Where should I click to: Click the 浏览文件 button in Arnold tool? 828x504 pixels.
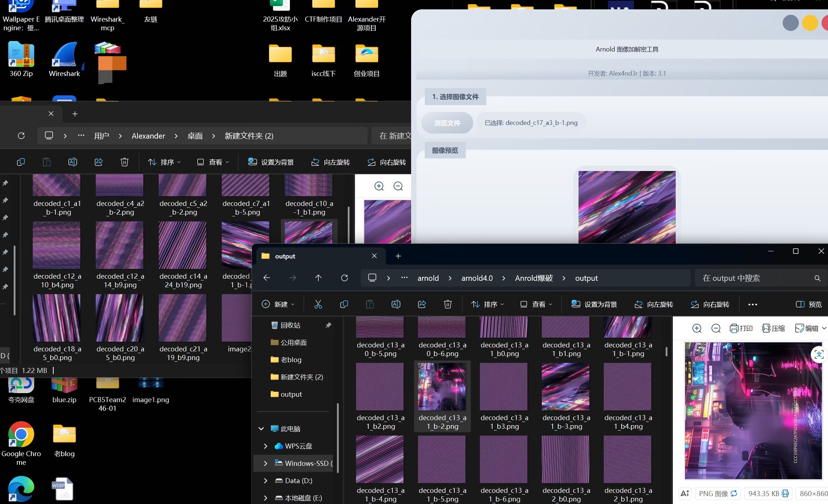[x=447, y=123]
